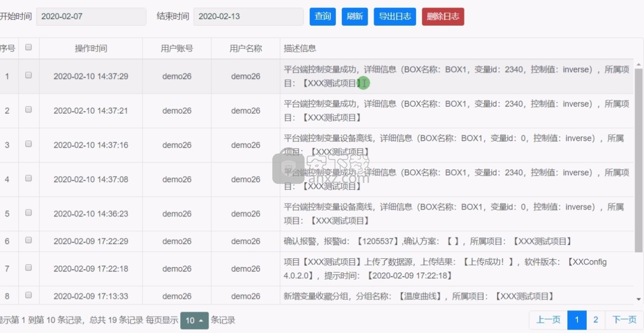The width and height of the screenshot is (644, 333).
Task: Go to next page via 下一页
Action: pyautogui.click(x=624, y=320)
